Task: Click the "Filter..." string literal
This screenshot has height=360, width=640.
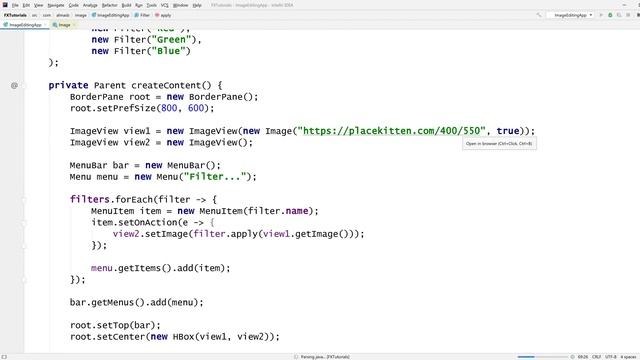Action: coord(215,177)
